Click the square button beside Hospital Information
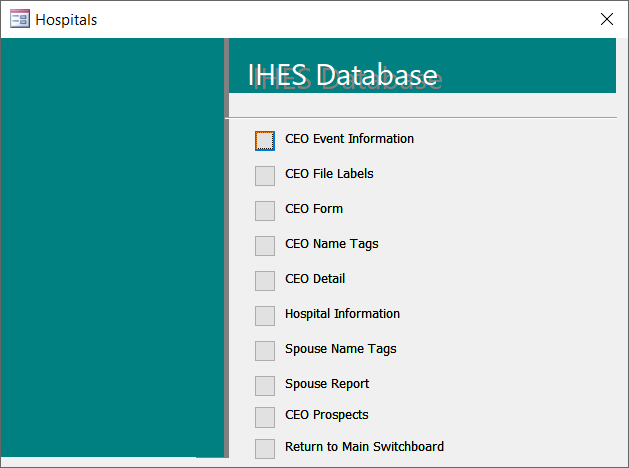The width and height of the screenshot is (629, 468). click(x=265, y=316)
